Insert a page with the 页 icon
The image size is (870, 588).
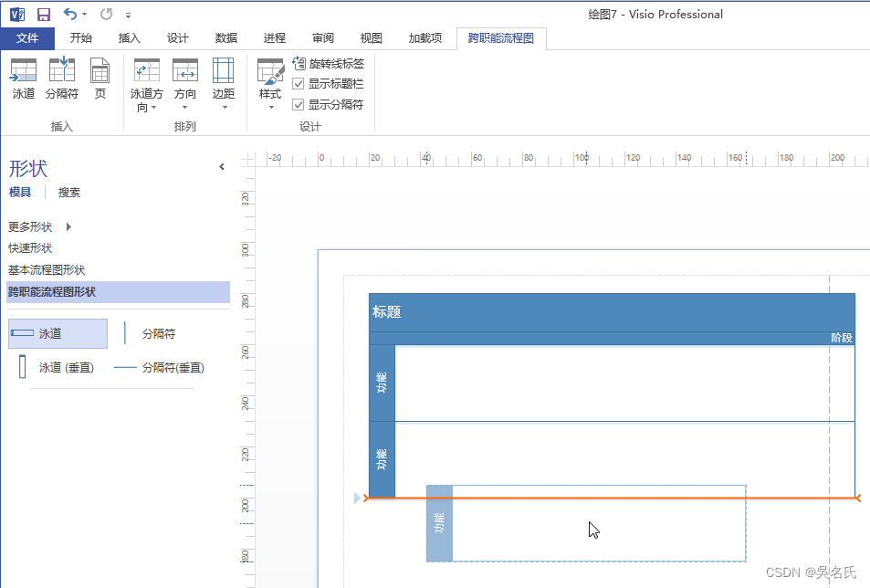pyautogui.click(x=100, y=79)
